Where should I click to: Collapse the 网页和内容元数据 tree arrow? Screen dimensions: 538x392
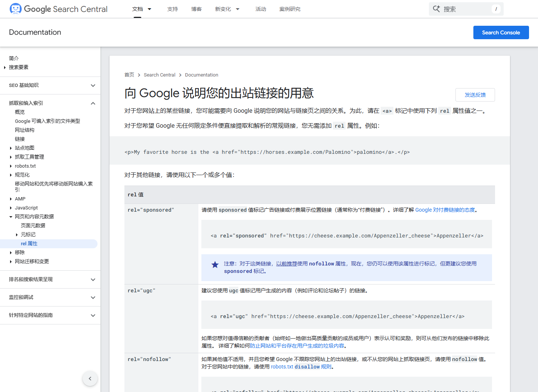[x=10, y=217]
